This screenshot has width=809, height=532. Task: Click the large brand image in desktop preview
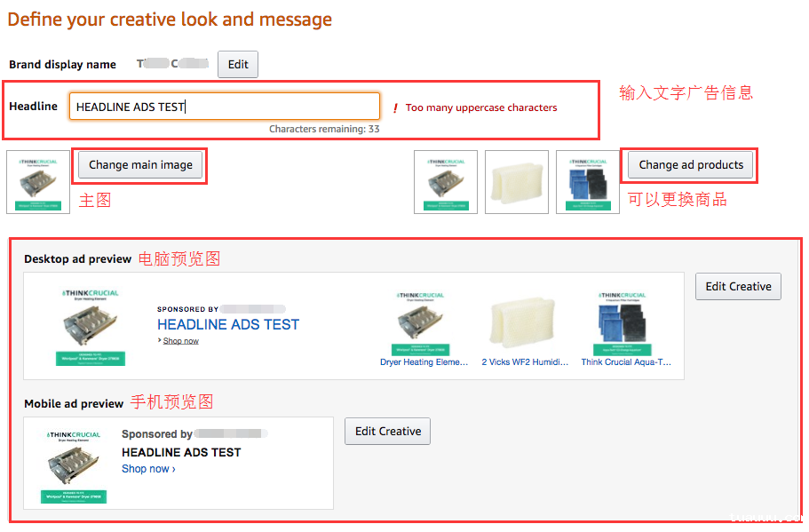tap(89, 327)
